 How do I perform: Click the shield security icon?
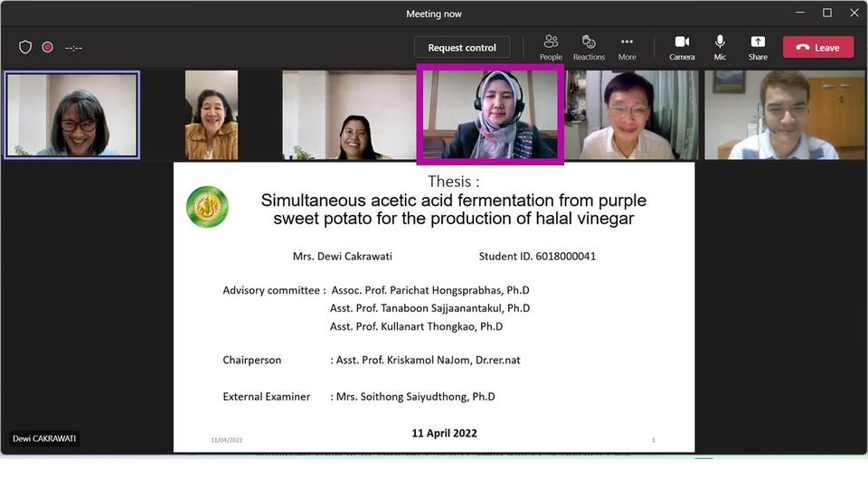click(x=25, y=47)
